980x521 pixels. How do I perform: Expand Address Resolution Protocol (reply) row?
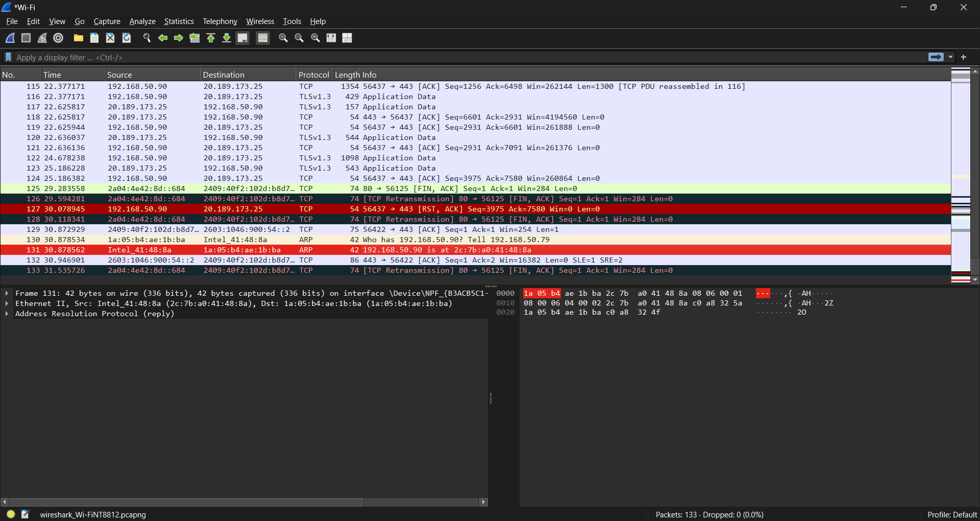(7, 314)
